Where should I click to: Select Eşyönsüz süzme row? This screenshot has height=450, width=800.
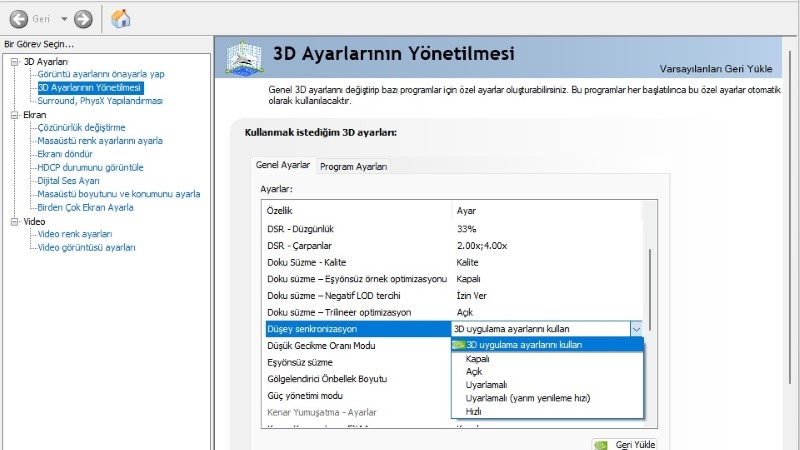coord(358,362)
